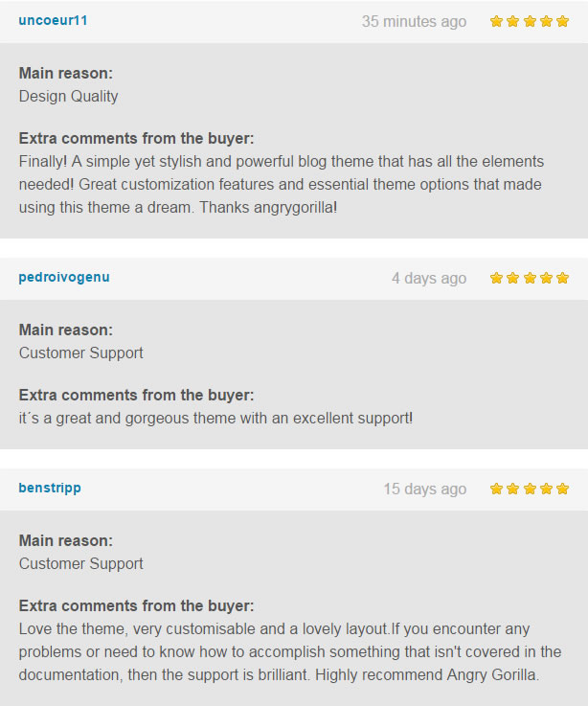The width and height of the screenshot is (588, 706).
Task: Click the second star in pedroivogenu's rating
Action: tap(512, 278)
